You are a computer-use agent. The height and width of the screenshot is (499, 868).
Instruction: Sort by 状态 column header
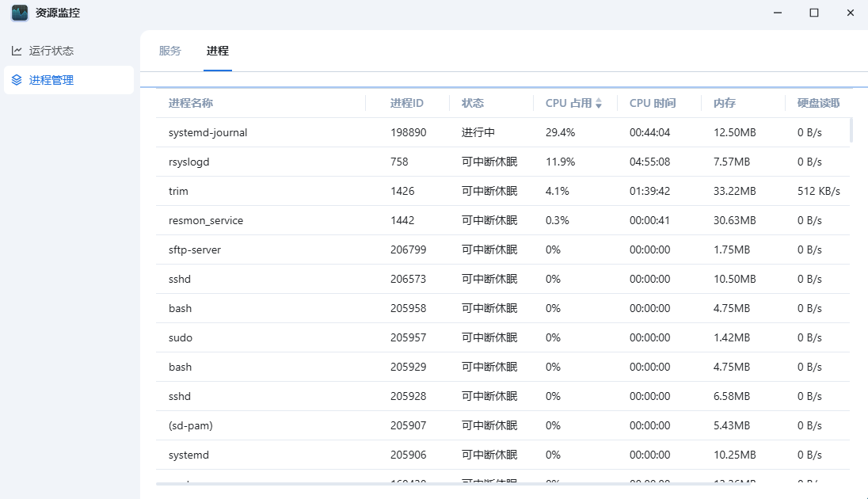pos(473,103)
